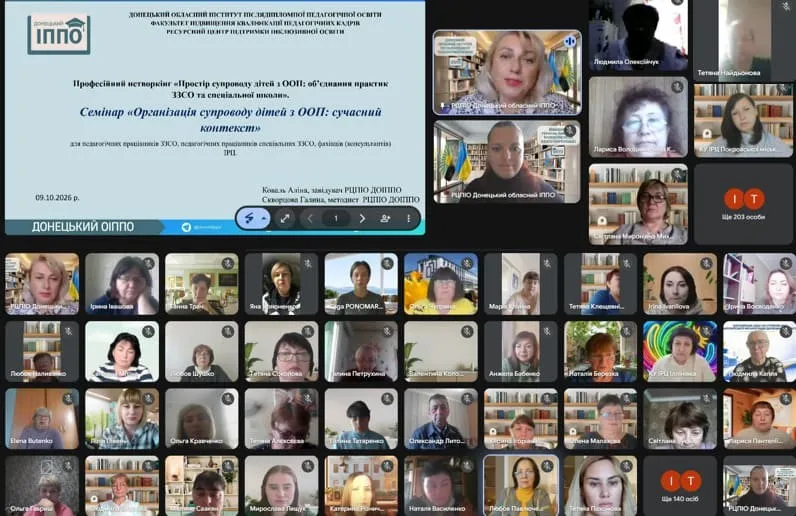Select Лариса Пантелє... participant tile
The height and width of the screenshot is (516, 796).
coord(759,419)
